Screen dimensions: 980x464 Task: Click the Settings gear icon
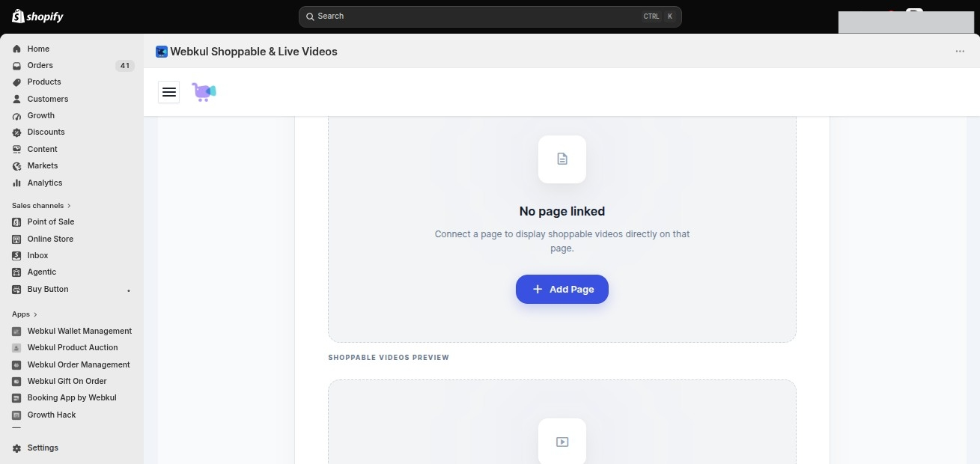click(16, 448)
